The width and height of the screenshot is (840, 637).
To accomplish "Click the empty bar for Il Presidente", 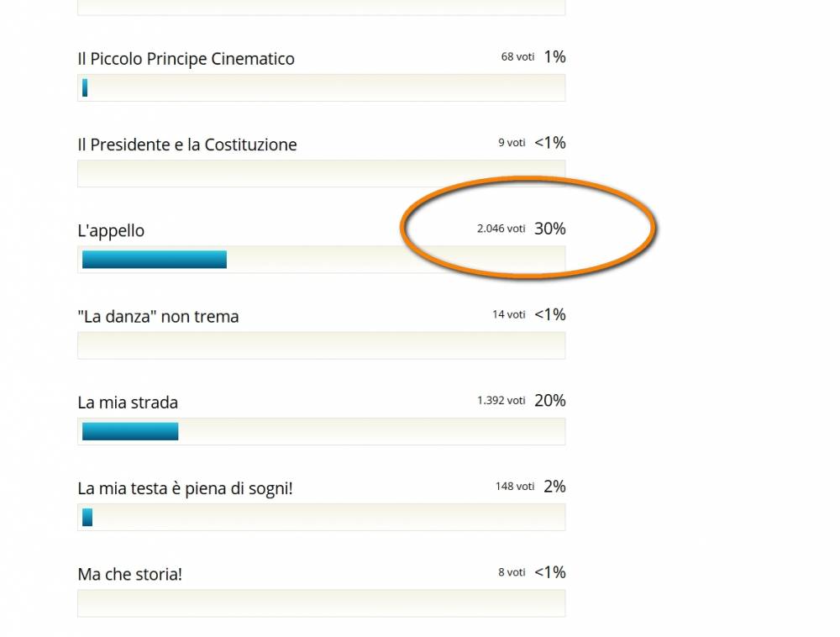I will [322, 174].
